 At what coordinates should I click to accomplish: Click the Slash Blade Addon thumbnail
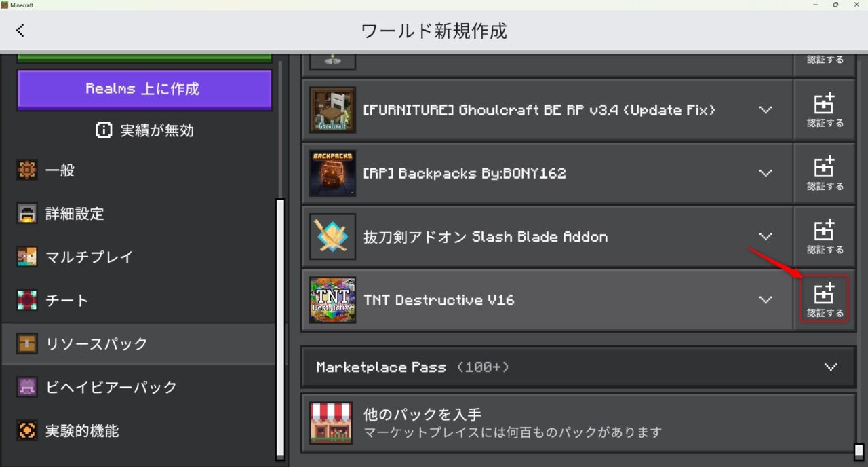(332, 237)
